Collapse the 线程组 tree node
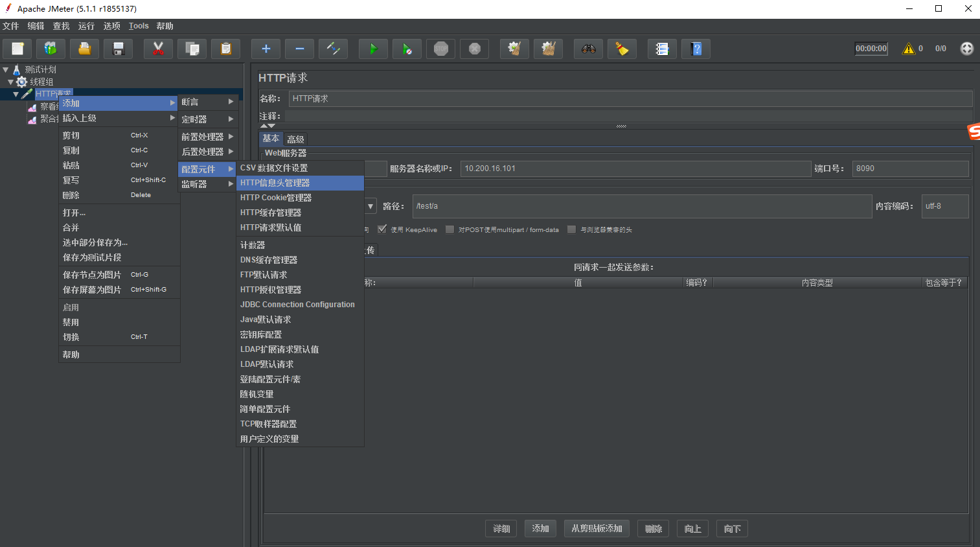This screenshot has height=547, width=980. click(x=10, y=82)
